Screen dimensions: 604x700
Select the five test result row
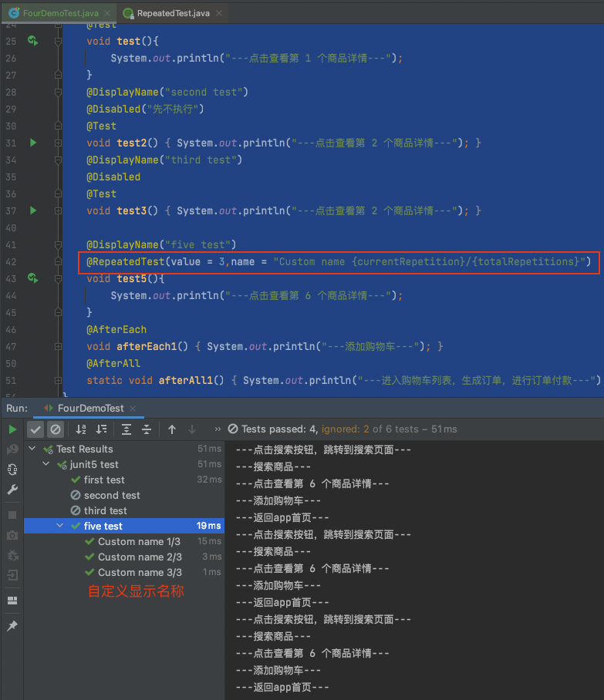pyautogui.click(x=124, y=526)
